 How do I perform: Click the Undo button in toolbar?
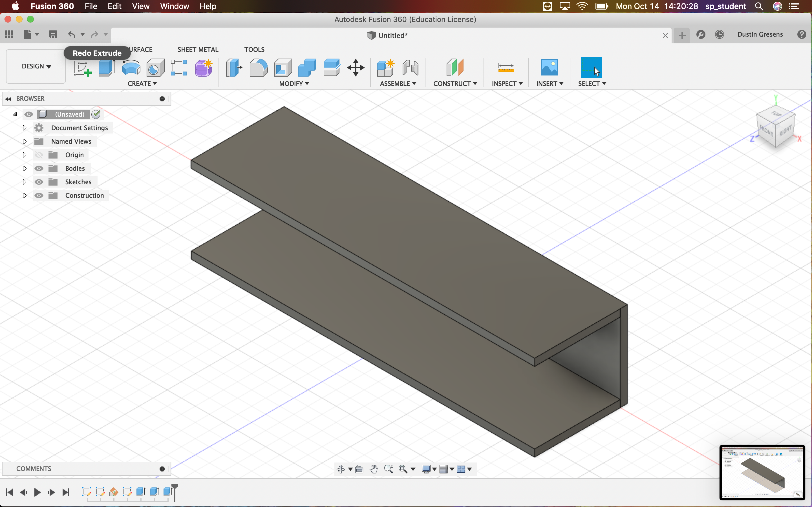click(x=71, y=35)
